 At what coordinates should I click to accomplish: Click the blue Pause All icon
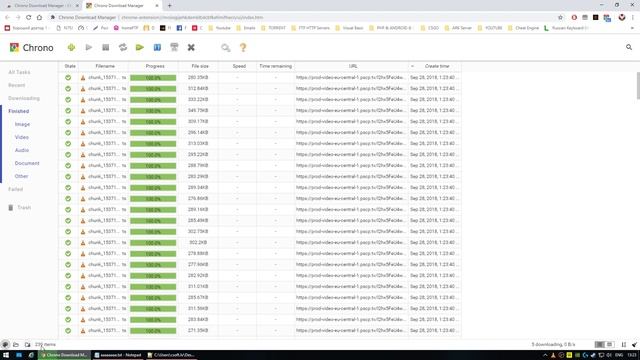pos(157,47)
